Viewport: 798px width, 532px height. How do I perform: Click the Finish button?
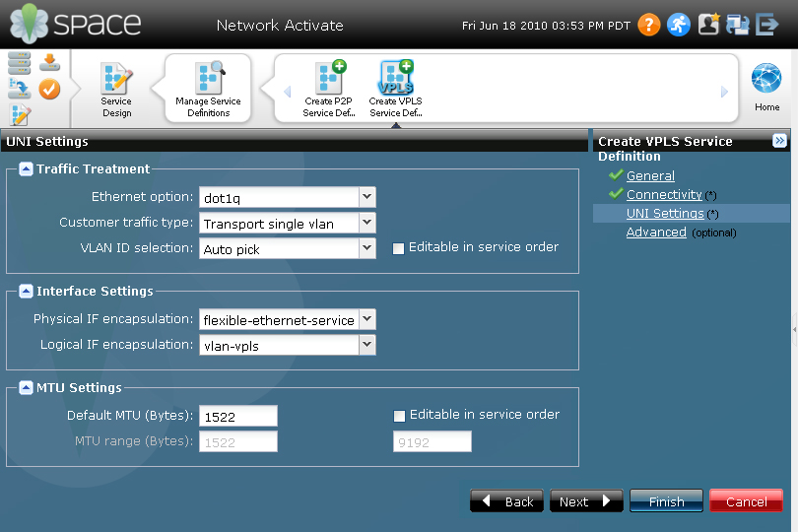(666, 500)
